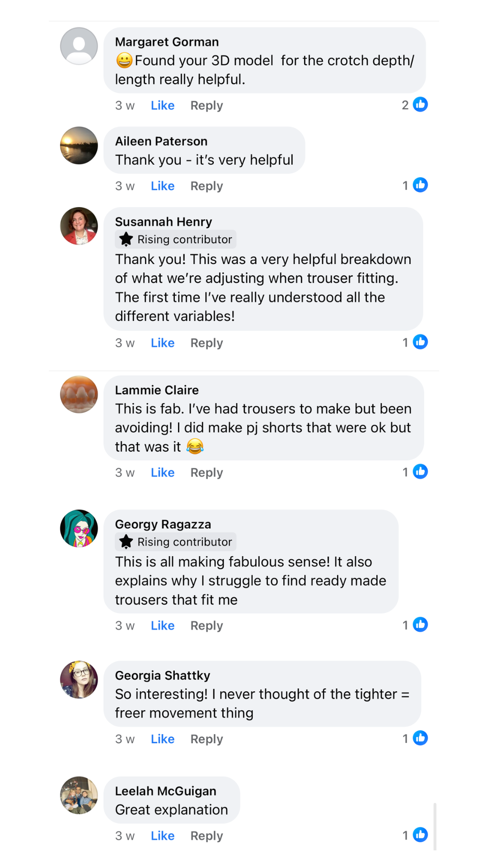Open reactions on Aileen Paterson's comment

click(x=420, y=185)
